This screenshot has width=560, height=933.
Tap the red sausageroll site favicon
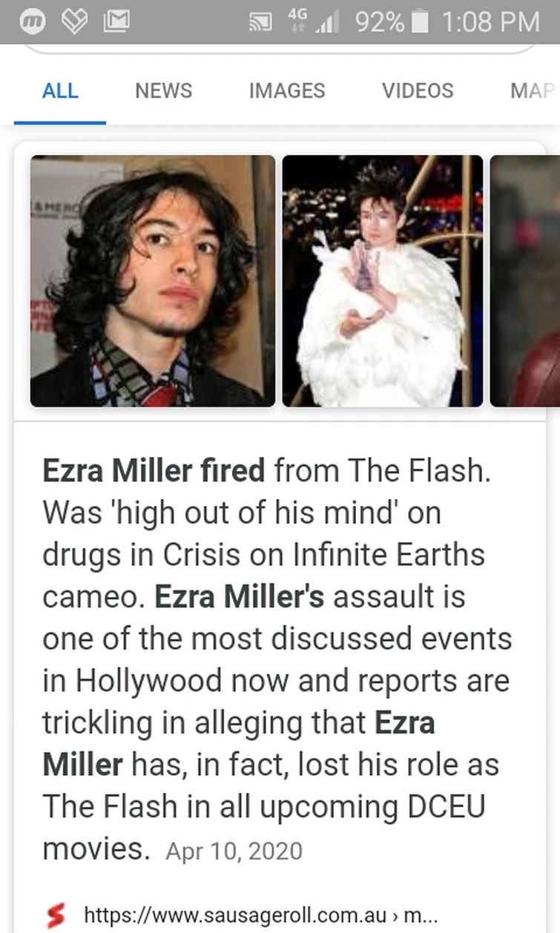tap(55, 915)
